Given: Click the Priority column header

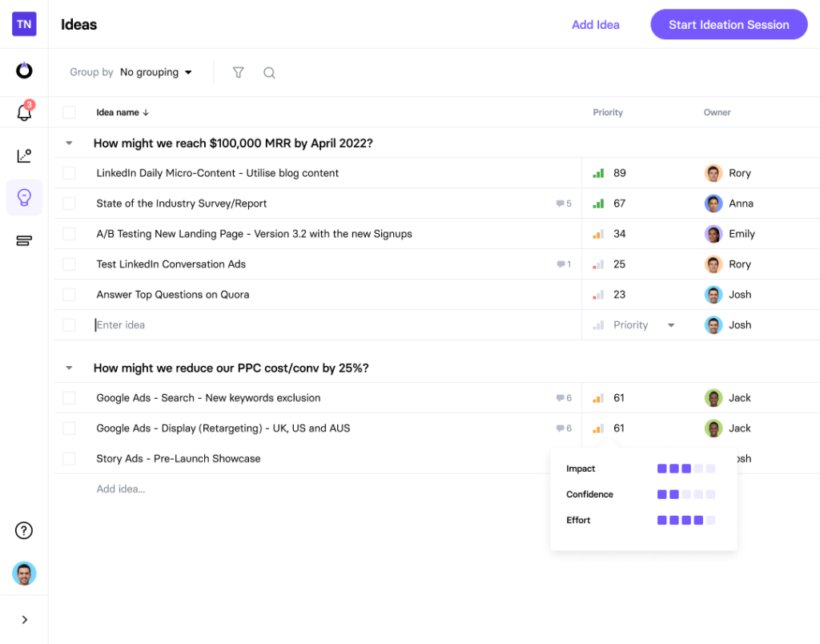Looking at the screenshot, I should [608, 113].
